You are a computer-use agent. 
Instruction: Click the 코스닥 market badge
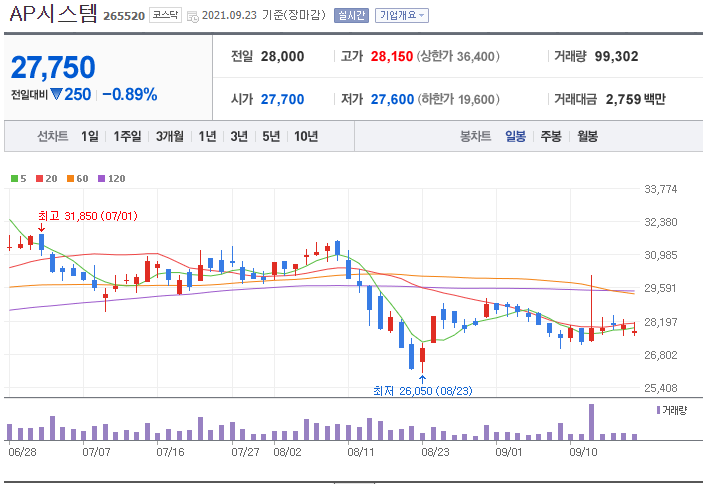(x=165, y=15)
